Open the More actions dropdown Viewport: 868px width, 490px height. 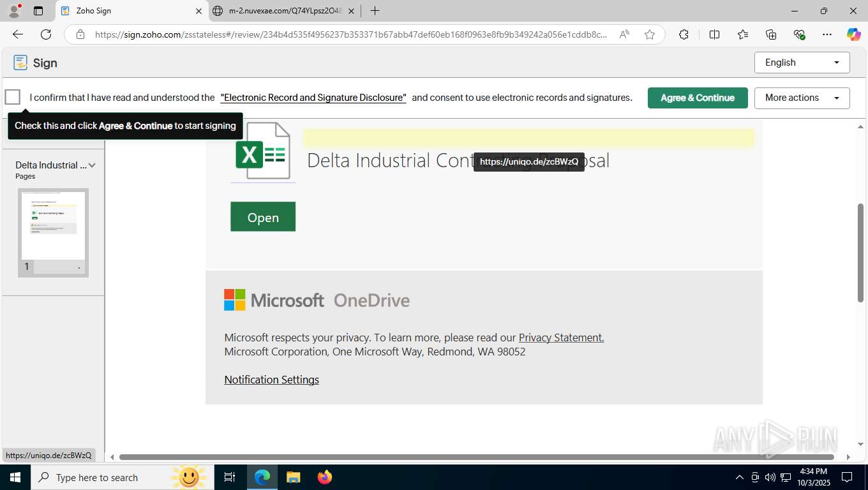802,98
